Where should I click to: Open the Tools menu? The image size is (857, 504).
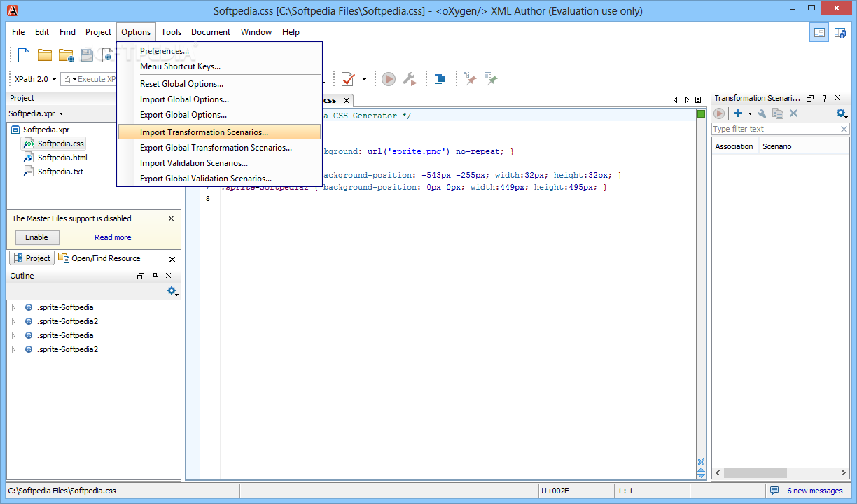click(x=171, y=32)
